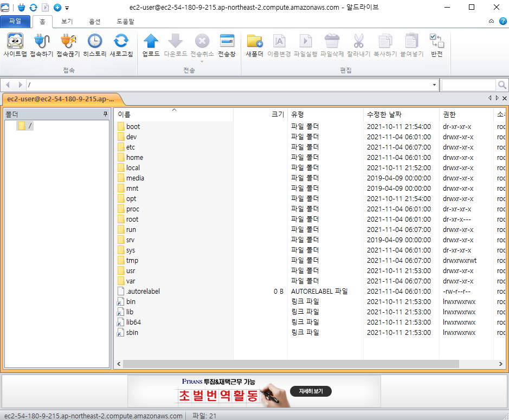The height and width of the screenshot is (420, 509).
Task: Click the horizontal scrollbar left arrow
Action: (119, 364)
